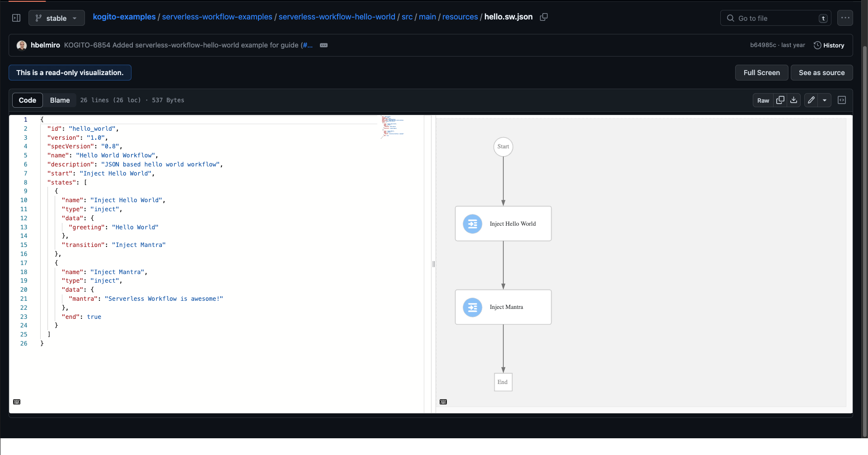Viewport: 868px width, 455px height.
Task: Open the commit History
Action: click(830, 45)
